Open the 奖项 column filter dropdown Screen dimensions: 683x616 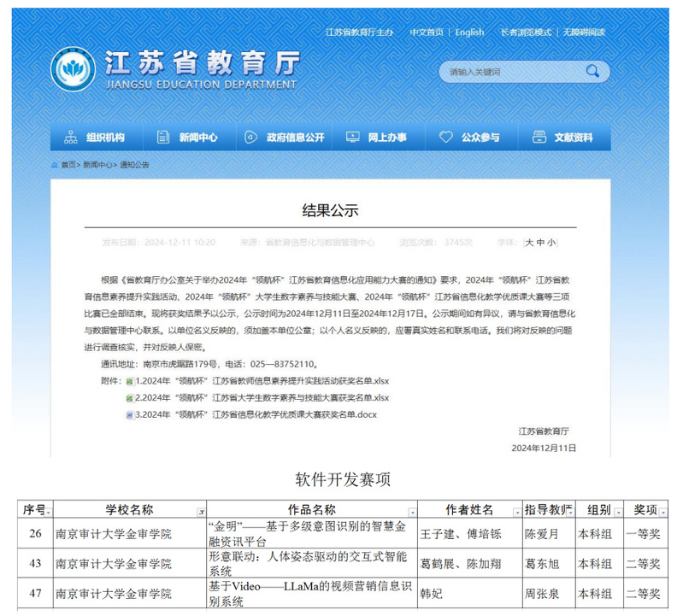663,511
